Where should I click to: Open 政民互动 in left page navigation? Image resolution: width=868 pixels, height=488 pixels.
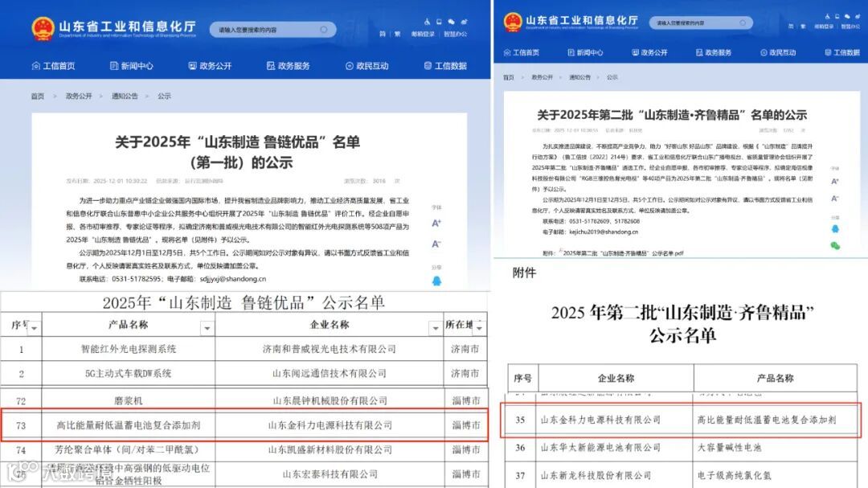(367, 66)
